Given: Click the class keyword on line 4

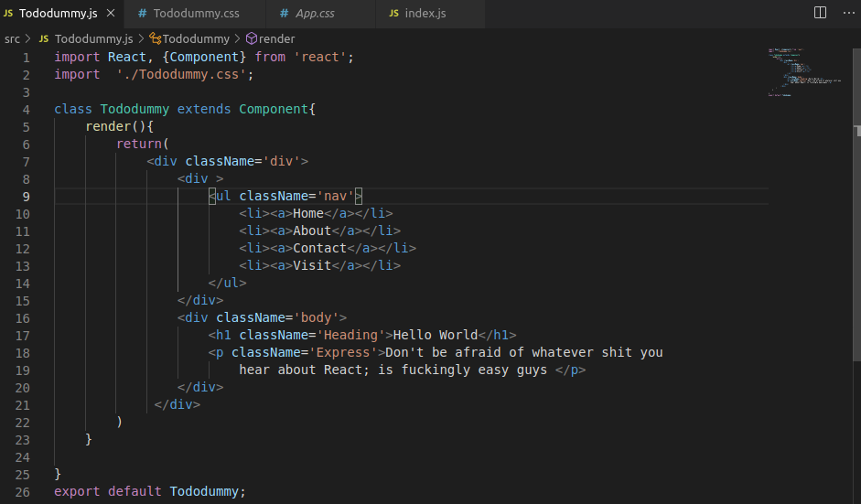Looking at the screenshot, I should (x=73, y=109).
